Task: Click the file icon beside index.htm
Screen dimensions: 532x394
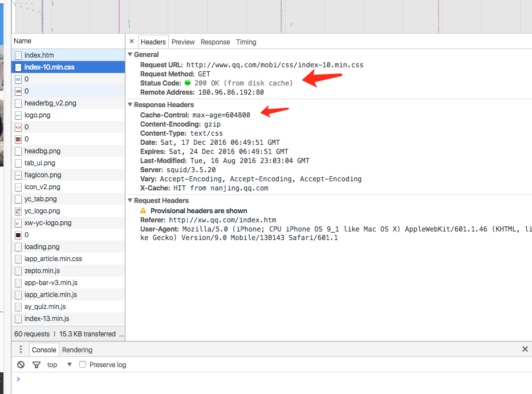Action: (x=18, y=55)
